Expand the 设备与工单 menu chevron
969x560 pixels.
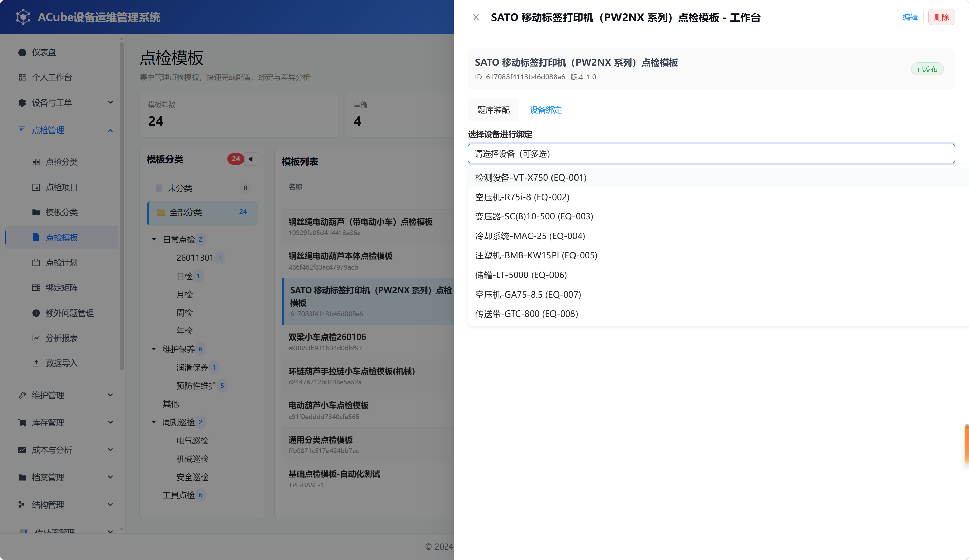[x=110, y=102]
